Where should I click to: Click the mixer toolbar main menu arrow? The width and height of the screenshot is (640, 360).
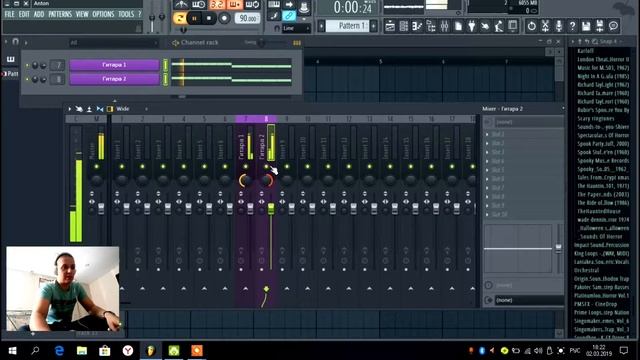69,109
